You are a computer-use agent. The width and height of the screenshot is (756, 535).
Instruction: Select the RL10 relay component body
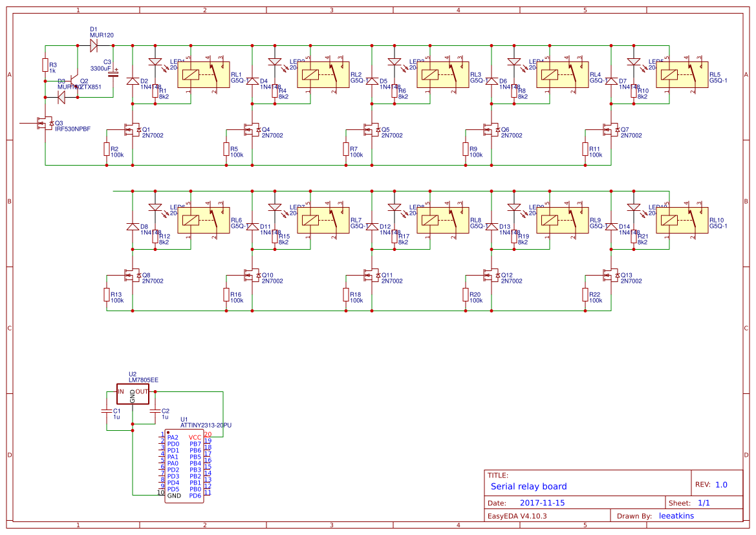(x=682, y=220)
